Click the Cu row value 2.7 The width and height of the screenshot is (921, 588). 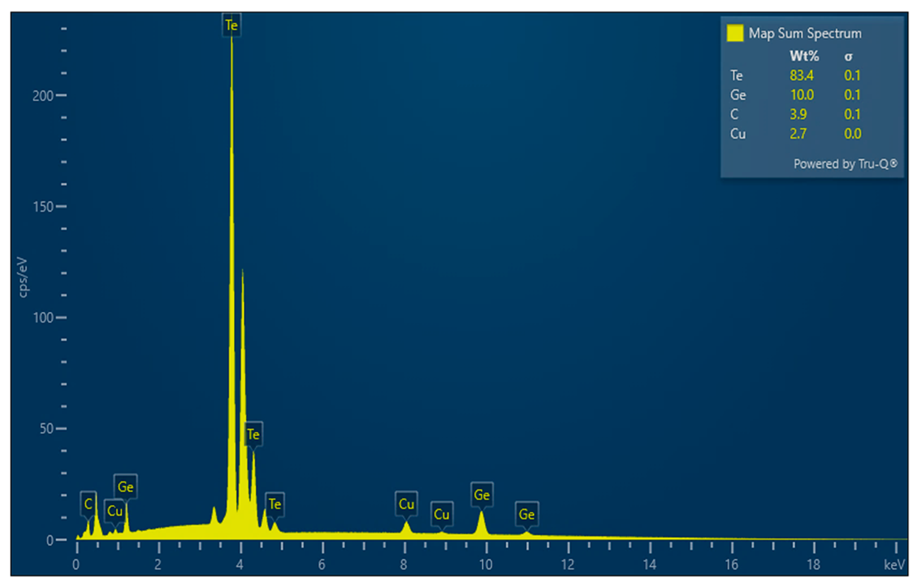coord(798,134)
